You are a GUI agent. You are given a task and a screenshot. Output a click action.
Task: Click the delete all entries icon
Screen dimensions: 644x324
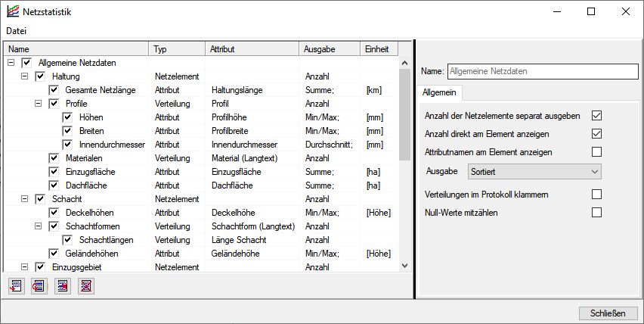(87, 285)
